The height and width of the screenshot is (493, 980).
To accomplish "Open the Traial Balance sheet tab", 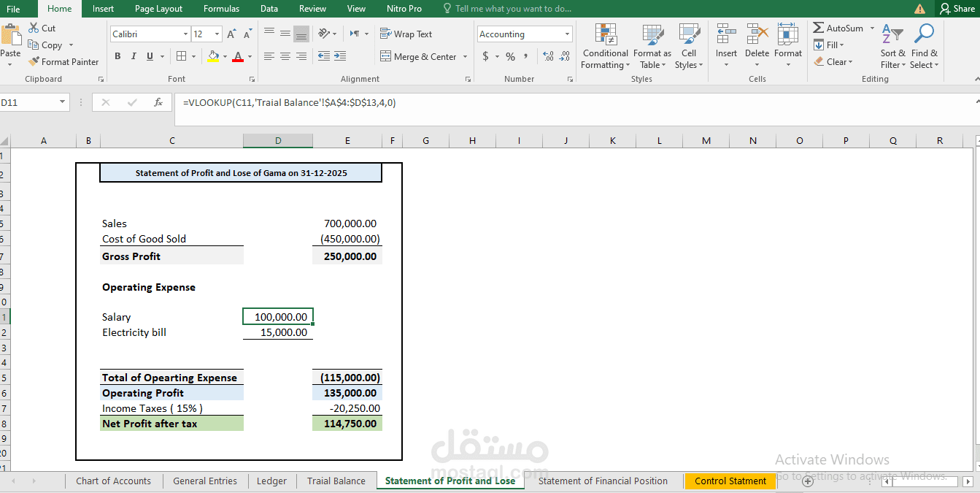I will click(336, 481).
